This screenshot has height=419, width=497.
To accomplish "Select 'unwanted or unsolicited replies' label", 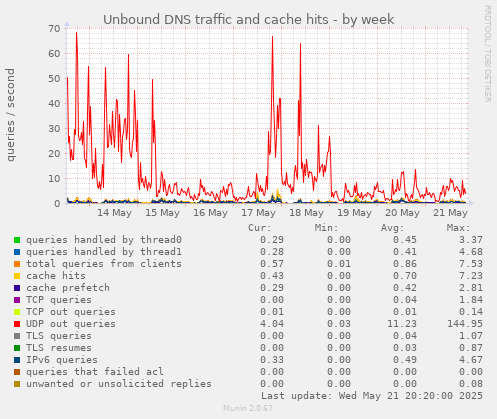I will click(x=119, y=384).
